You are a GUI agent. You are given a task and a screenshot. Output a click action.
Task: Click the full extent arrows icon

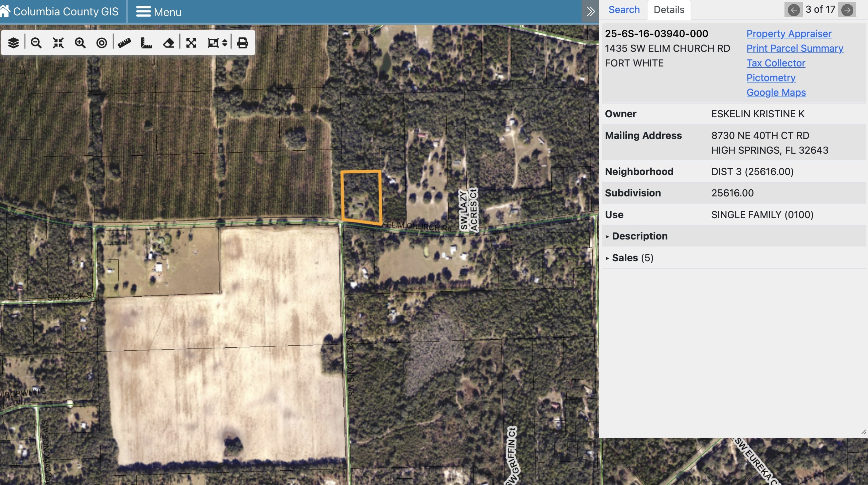tap(191, 43)
